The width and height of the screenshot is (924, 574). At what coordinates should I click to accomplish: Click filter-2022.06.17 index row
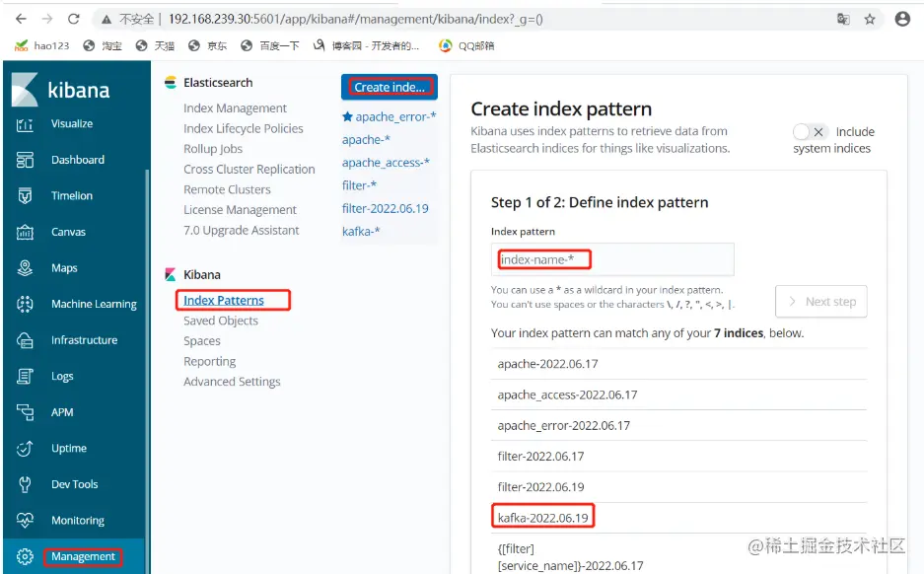(x=678, y=456)
